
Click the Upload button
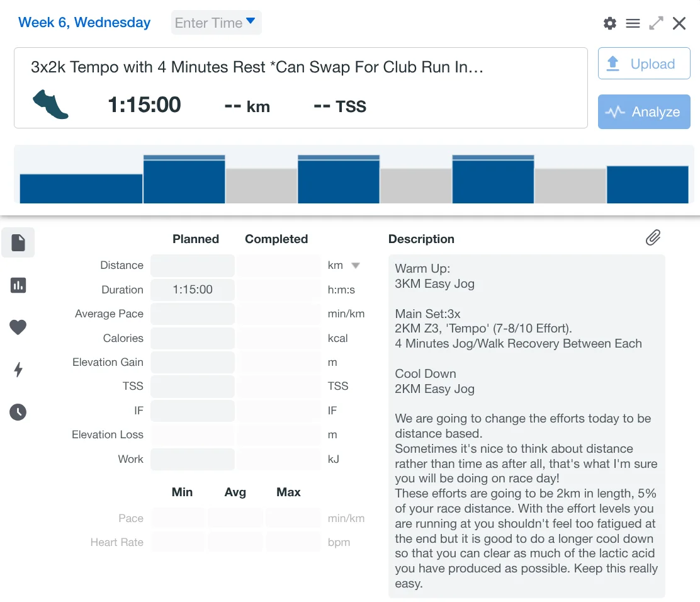[643, 64]
